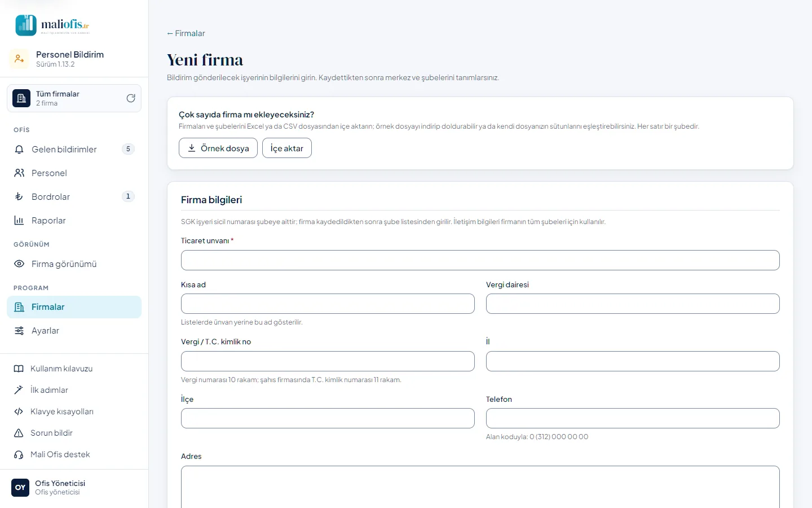The image size is (812, 508).
Task: Click the Sürüm 1.13.2 version text
Action: point(55,64)
